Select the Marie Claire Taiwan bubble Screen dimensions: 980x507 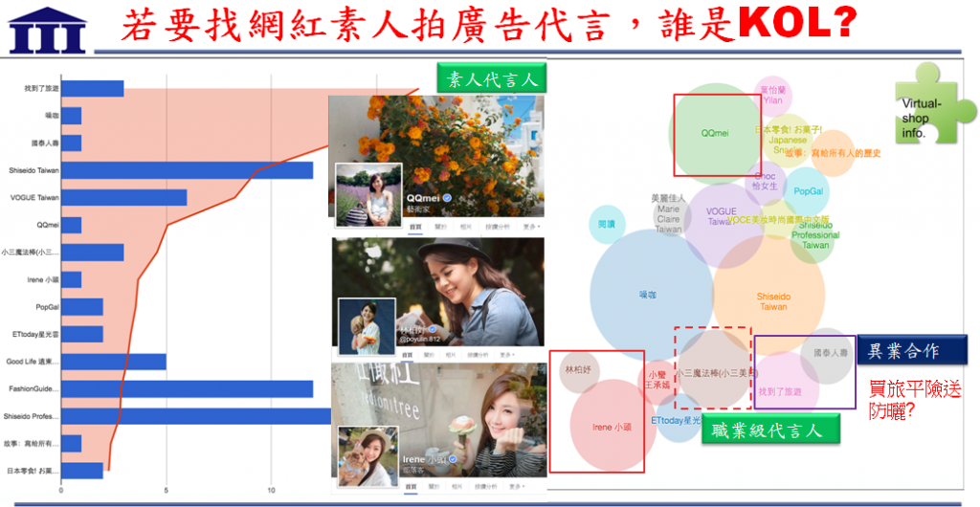coord(671,216)
